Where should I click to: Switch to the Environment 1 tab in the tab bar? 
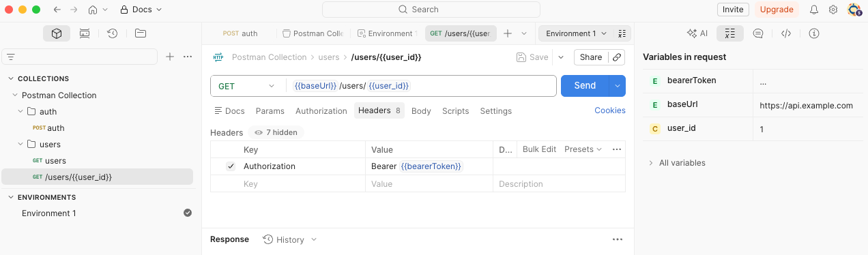[x=386, y=33]
